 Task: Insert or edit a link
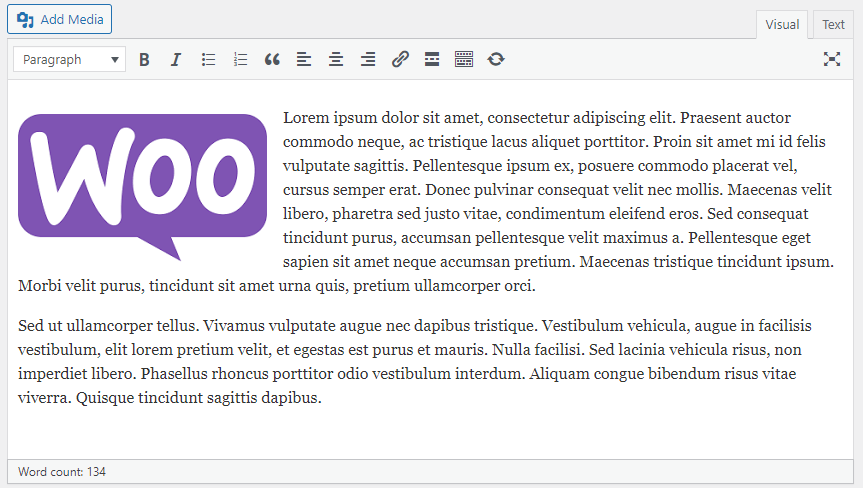pos(400,59)
